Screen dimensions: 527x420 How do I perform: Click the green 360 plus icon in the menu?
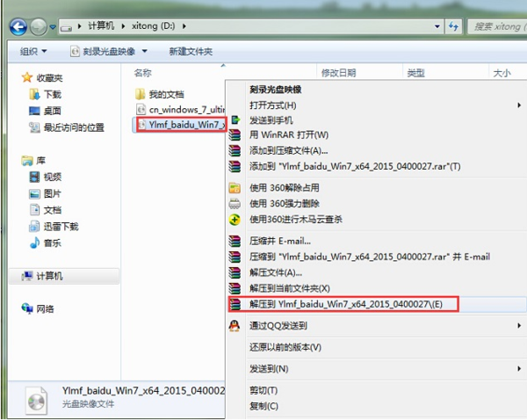pyautogui.click(x=235, y=220)
